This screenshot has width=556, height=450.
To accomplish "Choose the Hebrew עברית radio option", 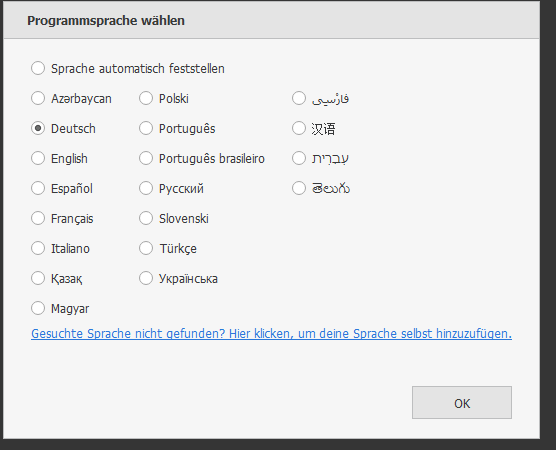I will tap(299, 158).
